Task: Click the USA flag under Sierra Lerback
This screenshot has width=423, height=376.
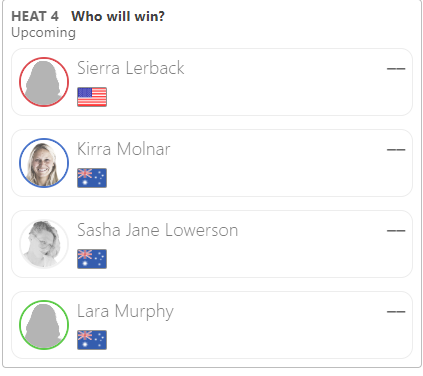Action: (x=92, y=97)
